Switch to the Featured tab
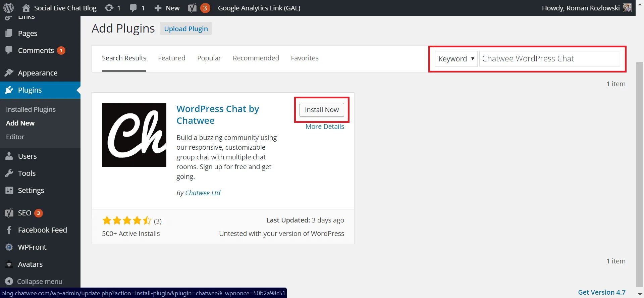644x298 pixels. [x=172, y=58]
